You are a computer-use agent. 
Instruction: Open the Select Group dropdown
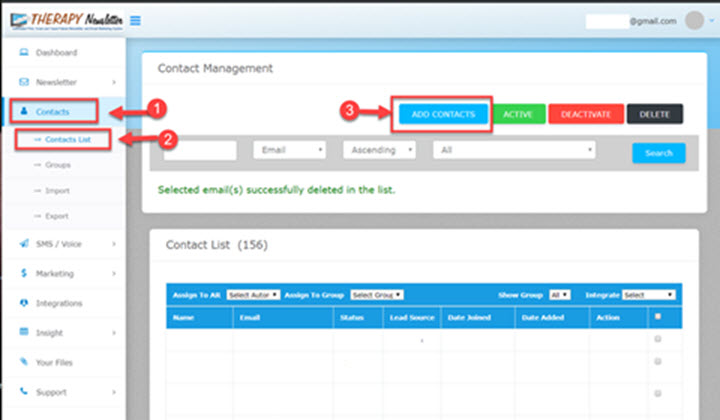pyautogui.click(x=376, y=295)
